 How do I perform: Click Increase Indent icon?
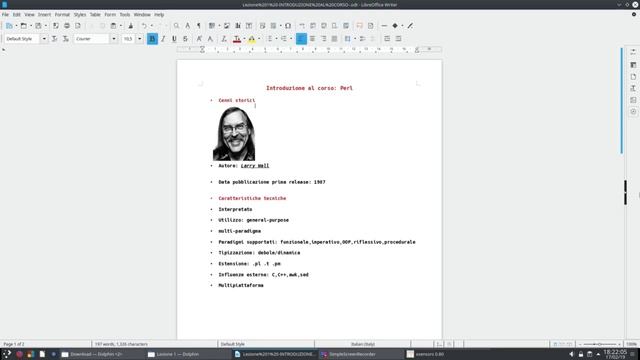[x=387, y=39]
